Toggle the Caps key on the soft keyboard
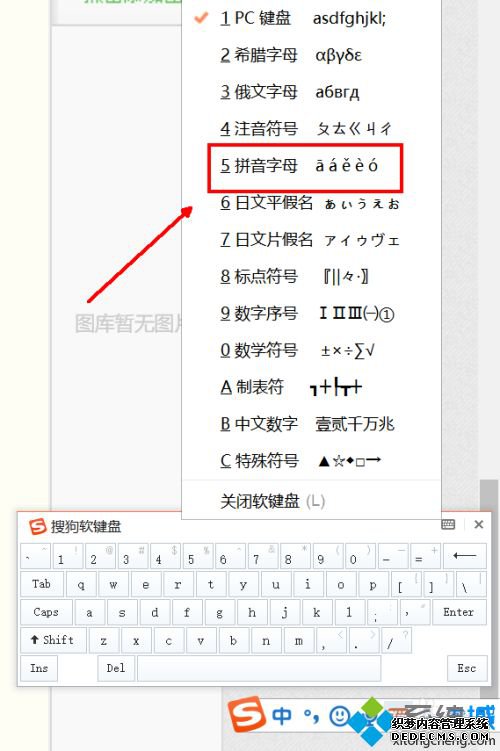Screen dimensions: 500x751 [x=46, y=612]
